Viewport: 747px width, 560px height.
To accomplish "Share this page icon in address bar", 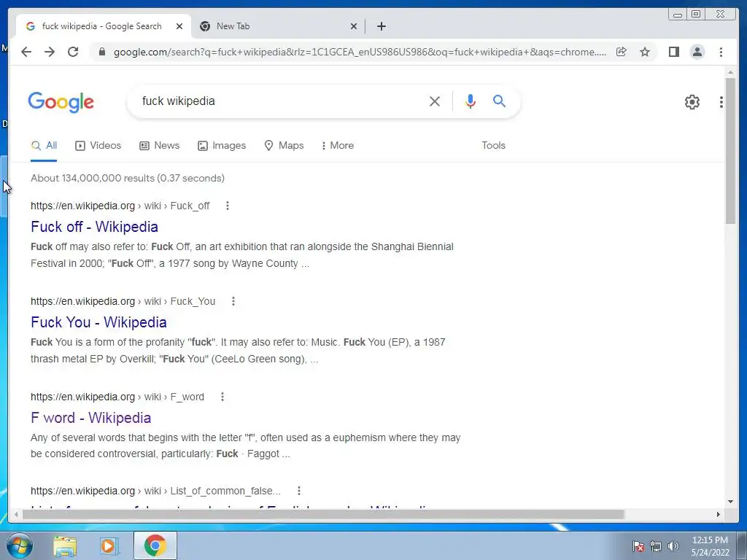I will [x=622, y=52].
